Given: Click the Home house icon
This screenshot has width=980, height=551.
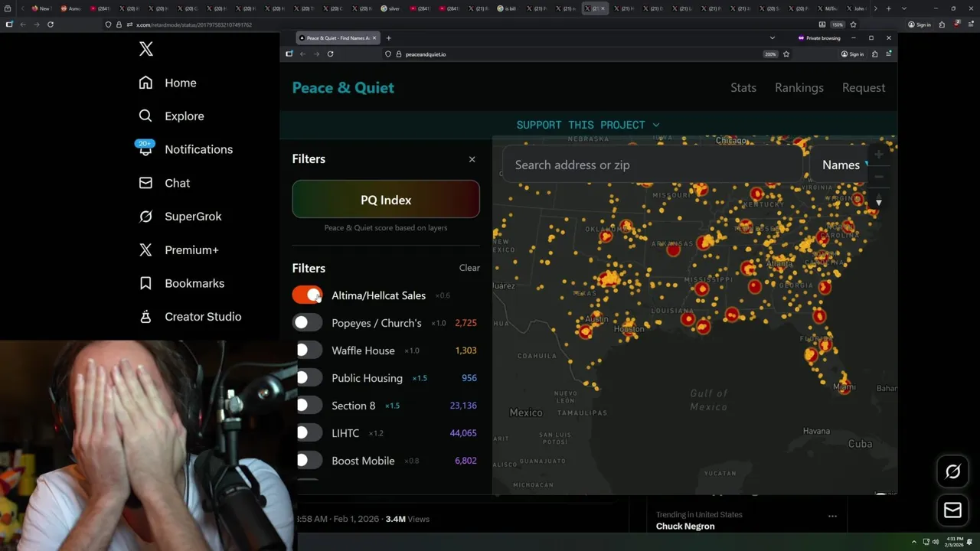Looking at the screenshot, I should pyautogui.click(x=145, y=83).
